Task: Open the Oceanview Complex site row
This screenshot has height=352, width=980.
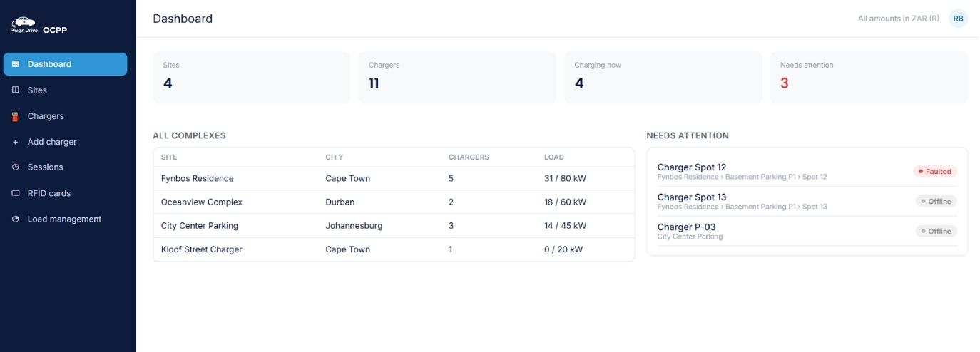Action: click(394, 202)
